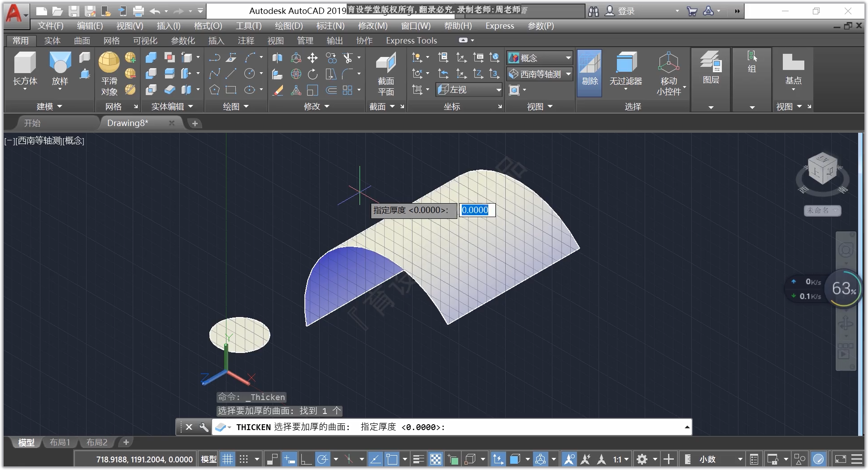Click the viewport label [西南等轴测]
The width and height of the screenshot is (868, 470).
[x=39, y=141]
